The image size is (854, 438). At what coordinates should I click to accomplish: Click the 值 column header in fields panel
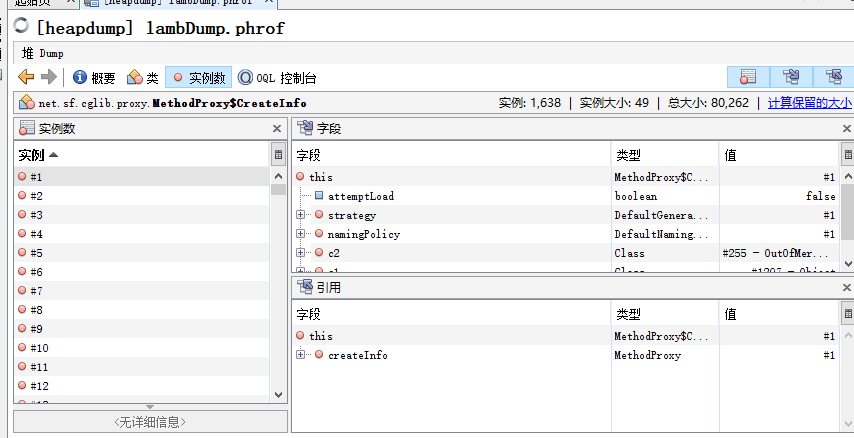tap(779, 155)
